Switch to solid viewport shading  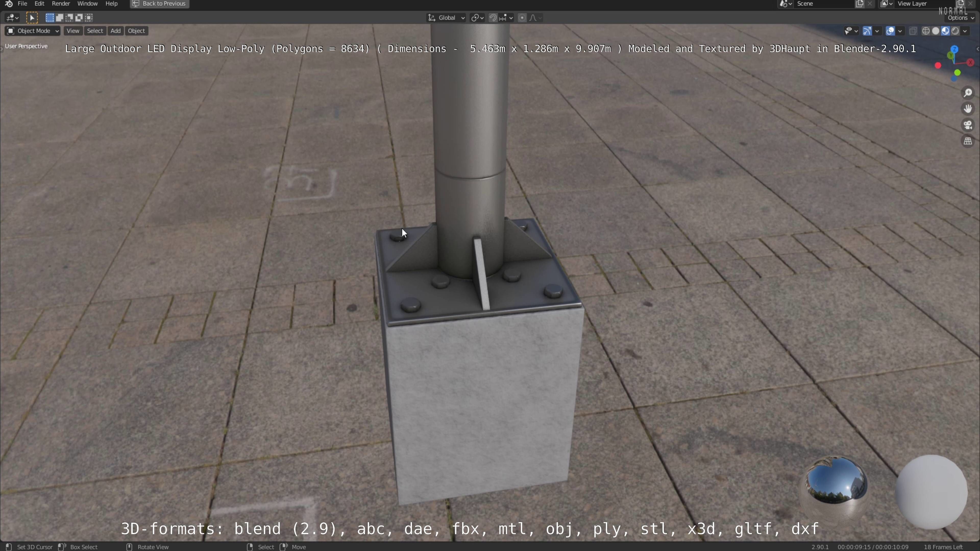(x=936, y=31)
